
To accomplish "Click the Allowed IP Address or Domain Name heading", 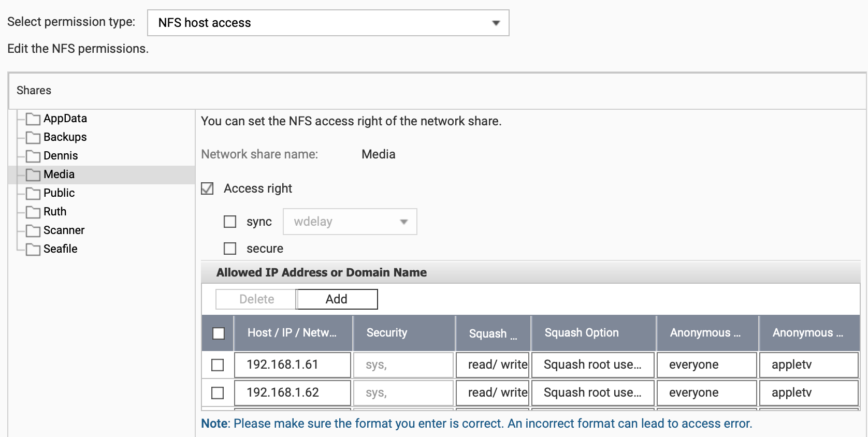I will [x=322, y=272].
